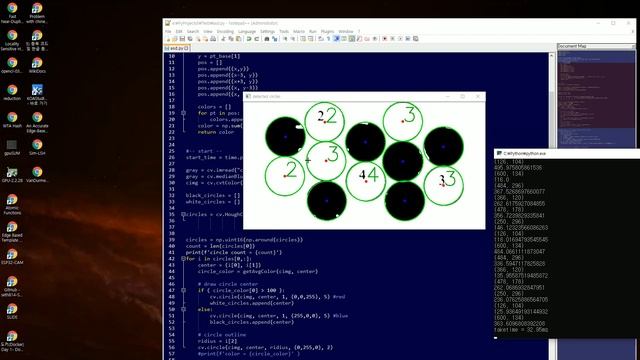
Task: Click the 'Atomic Functions' desktop shortcut
Action: click(12, 204)
